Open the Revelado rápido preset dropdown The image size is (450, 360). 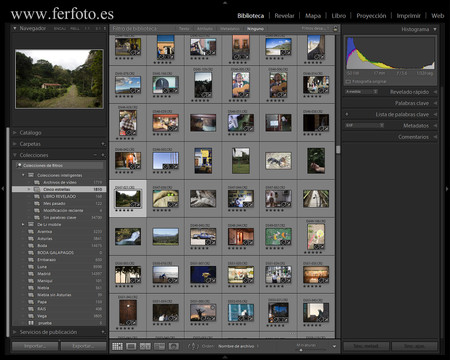361,91
